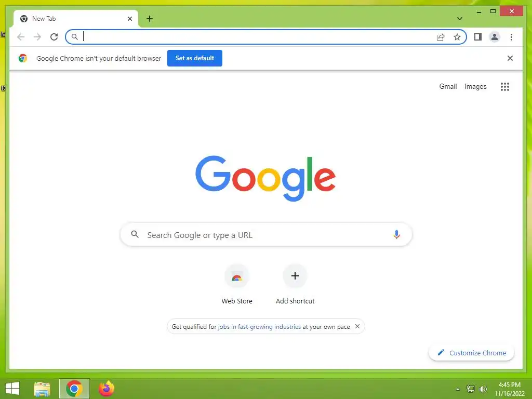Go back using the back arrow
Viewport: 532px width, 399px height.
[x=21, y=37]
